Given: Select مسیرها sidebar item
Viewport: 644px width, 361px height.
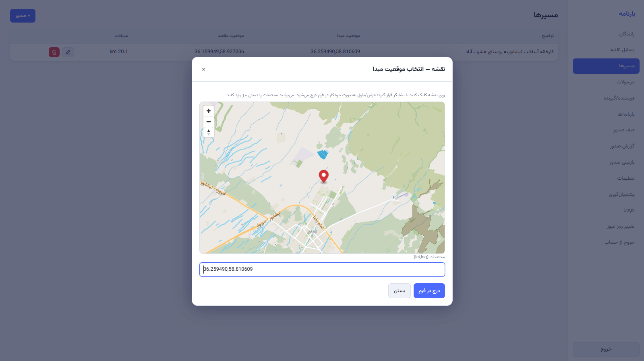Looking at the screenshot, I should coord(606,66).
